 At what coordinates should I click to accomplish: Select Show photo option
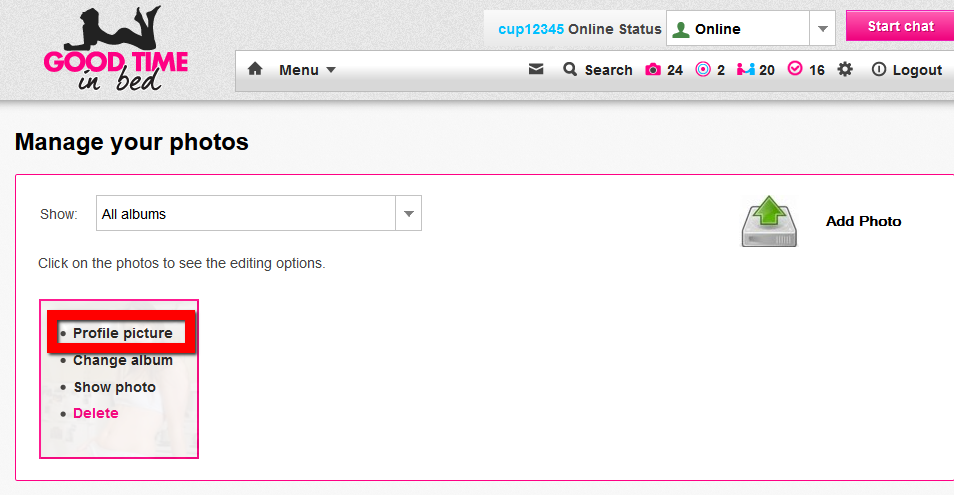[114, 387]
